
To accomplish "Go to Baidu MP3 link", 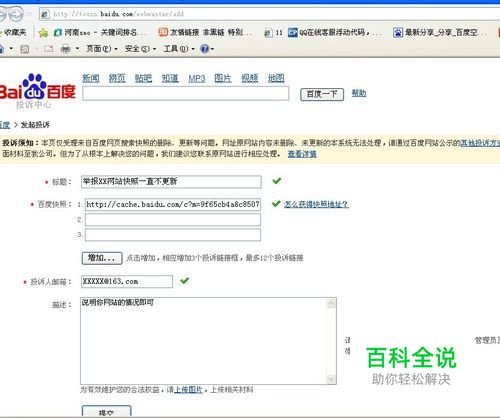I will coord(197,78).
